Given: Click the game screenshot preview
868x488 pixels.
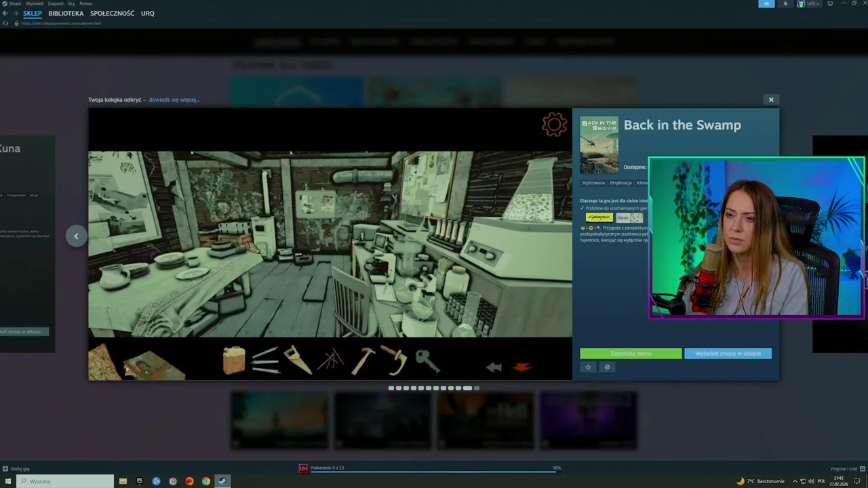Looking at the screenshot, I should pos(330,244).
